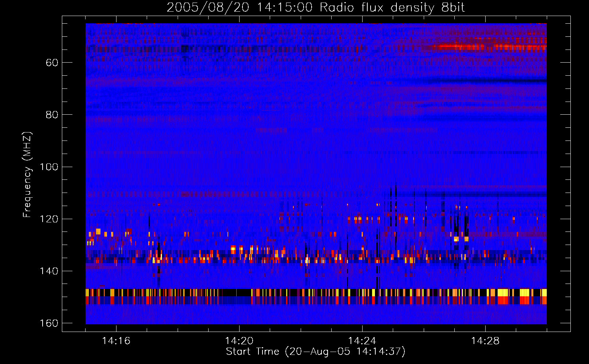This screenshot has width=589, height=364.
Task: Click the plot title '2005/08/20 14:15:00 Radio flux density 8bit'
Action: click(316, 8)
